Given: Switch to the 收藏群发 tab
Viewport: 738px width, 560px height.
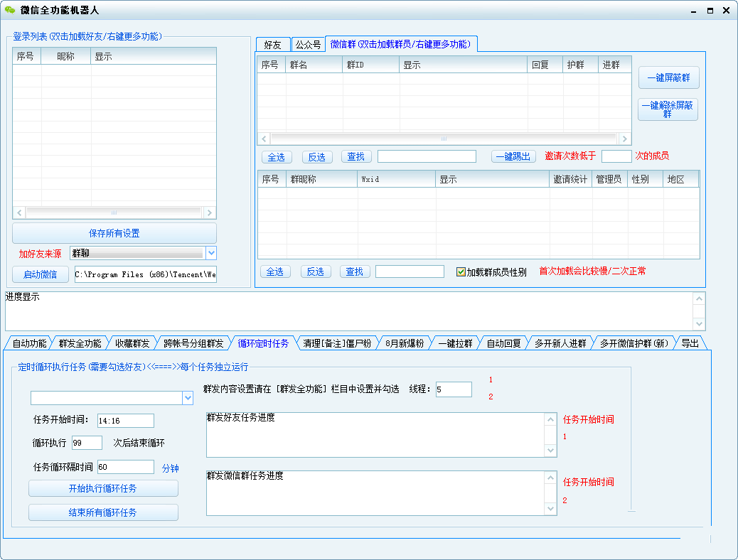Looking at the screenshot, I should point(132,343).
